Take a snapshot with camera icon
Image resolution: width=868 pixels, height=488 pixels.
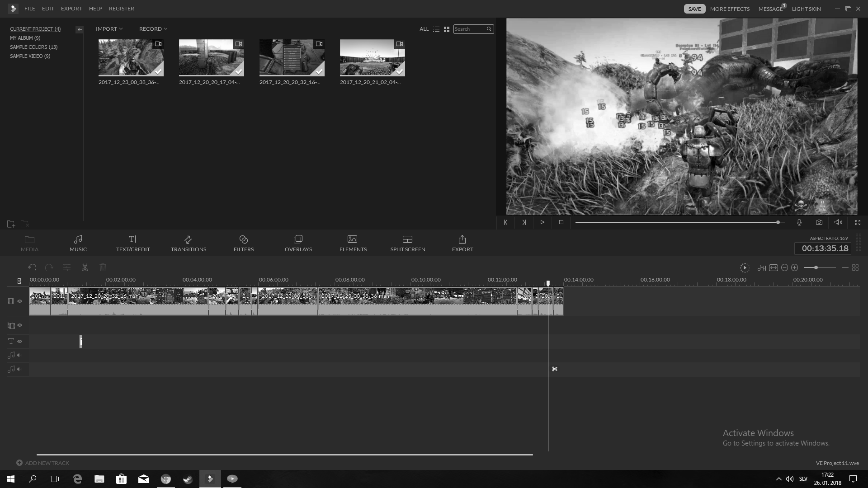(819, 222)
